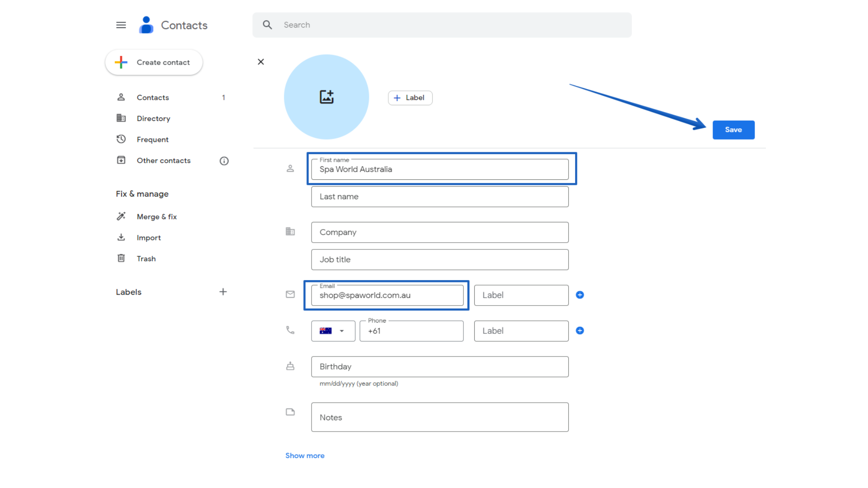868x488 pixels.
Task: Click the blue plus icon to add another phone
Action: pyautogui.click(x=580, y=331)
